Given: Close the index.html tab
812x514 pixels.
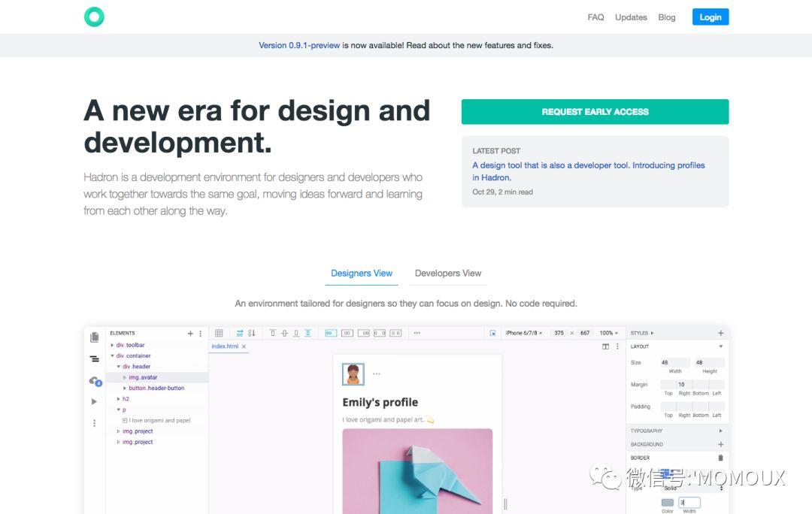Looking at the screenshot, I should pyautogui.click(x=244, y=346).
